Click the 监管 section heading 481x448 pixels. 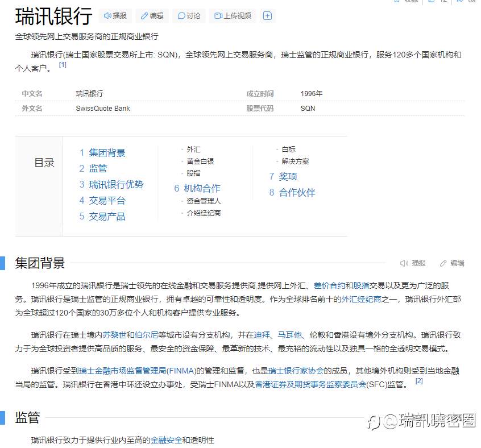[x=27, y=418]
